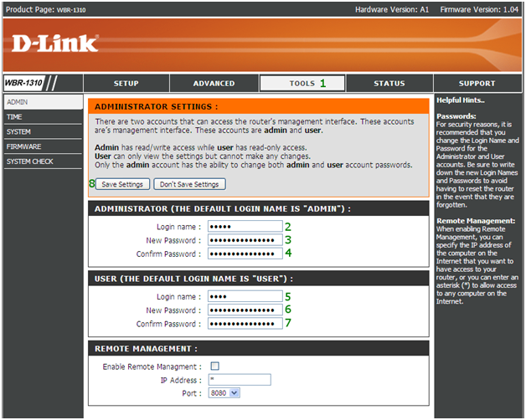
Task: Click the Firmware Version: 1.04 text
Action: [479, 10]
